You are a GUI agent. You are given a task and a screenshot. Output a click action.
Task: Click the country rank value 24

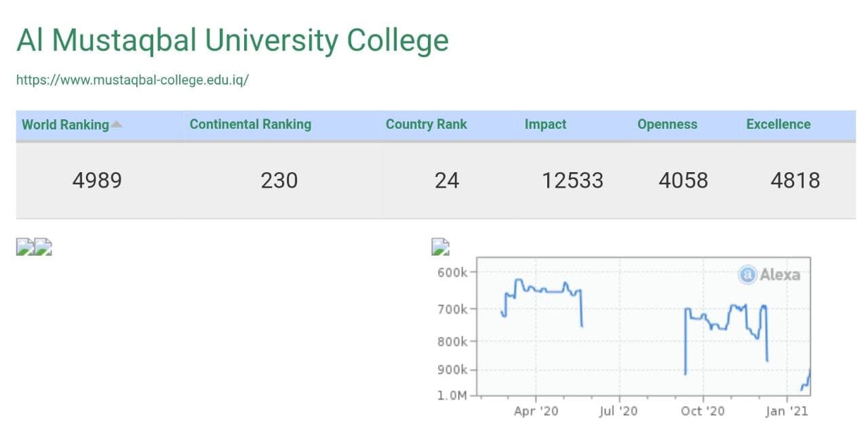coord(447,181)
